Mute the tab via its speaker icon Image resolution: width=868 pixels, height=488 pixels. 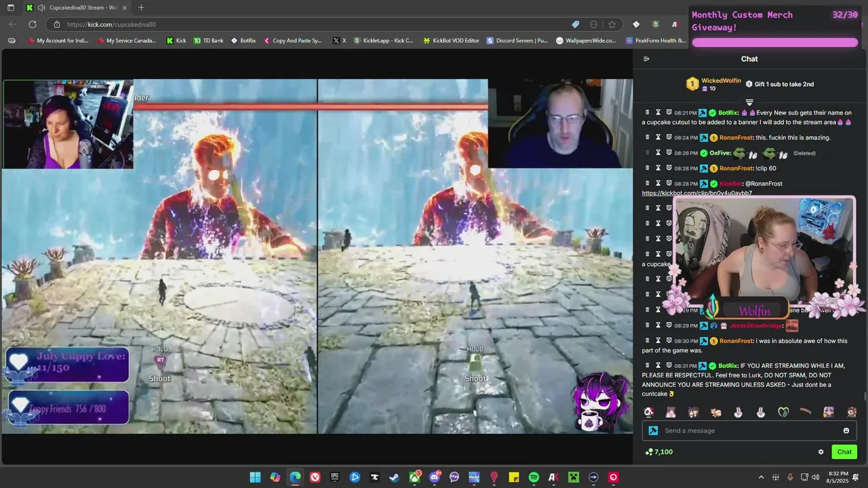click(x=41, y=7)
